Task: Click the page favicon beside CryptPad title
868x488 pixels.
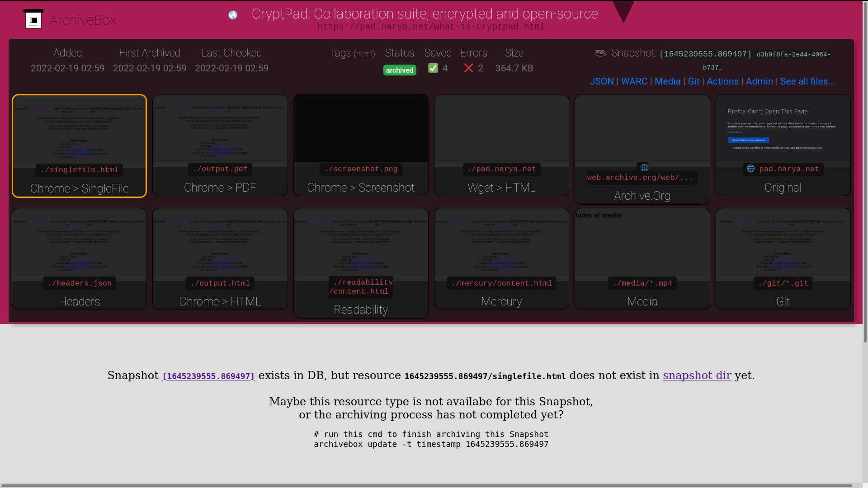Action: 233,15
